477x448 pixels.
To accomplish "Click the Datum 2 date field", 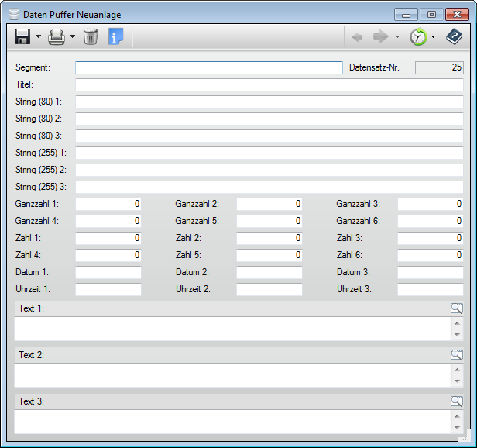I will click(x=269, y=272).
